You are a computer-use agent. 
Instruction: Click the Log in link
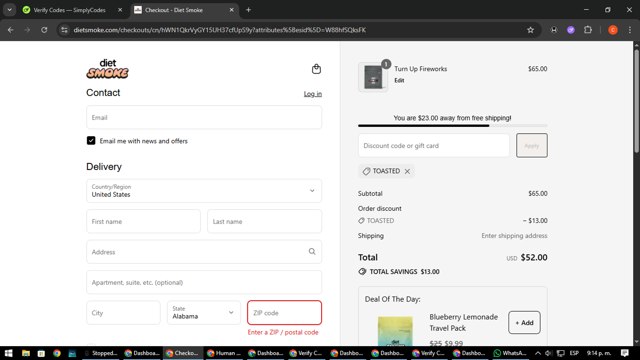point(313,94)
